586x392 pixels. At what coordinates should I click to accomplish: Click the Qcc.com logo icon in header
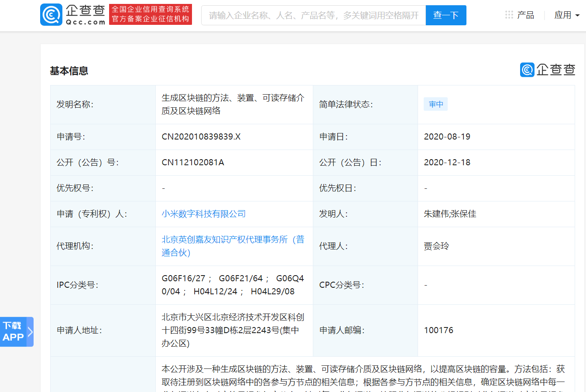(x=51, y=15)
